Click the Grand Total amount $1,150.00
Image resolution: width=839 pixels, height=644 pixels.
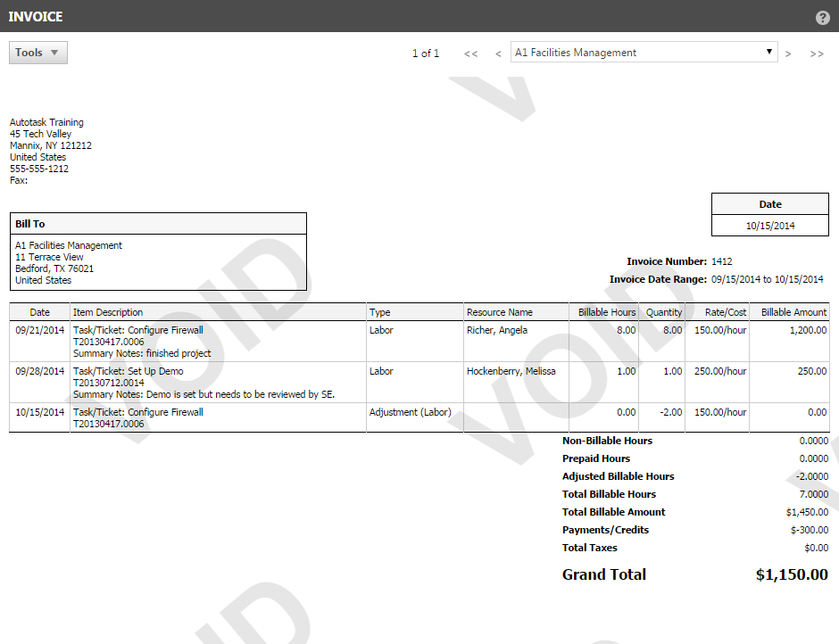tap(791, 574)
